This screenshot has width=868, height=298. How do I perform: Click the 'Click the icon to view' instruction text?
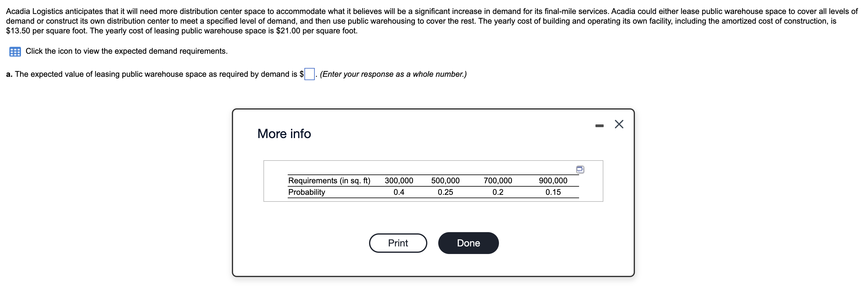[127, 51]
